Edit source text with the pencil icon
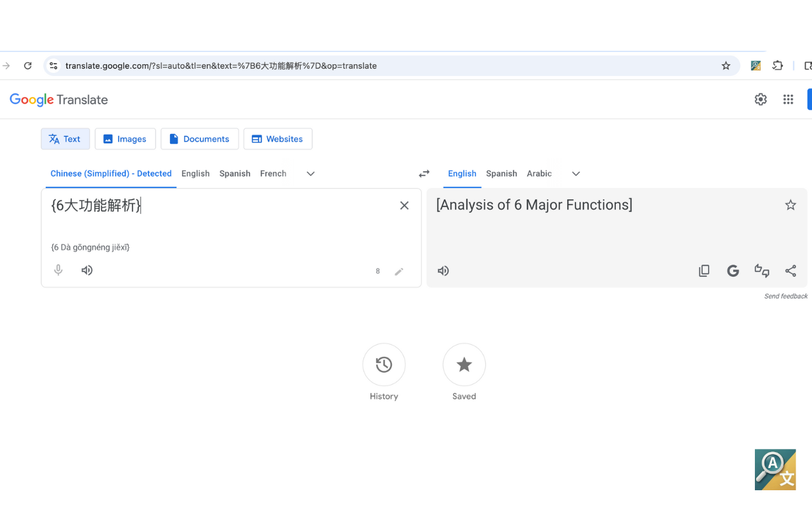The height and width of the screenshot is (508, 812). [399, 271]
